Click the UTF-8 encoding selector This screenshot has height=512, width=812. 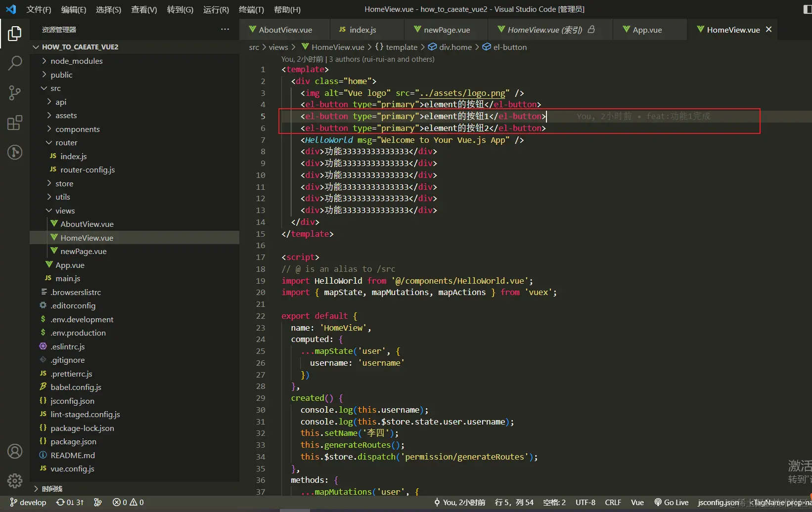click(x=585, y=503)
